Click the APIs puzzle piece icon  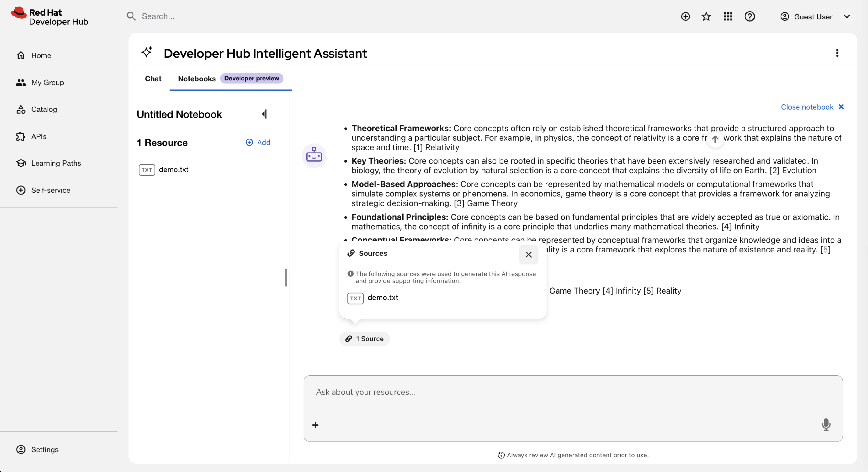pos(21,136)
